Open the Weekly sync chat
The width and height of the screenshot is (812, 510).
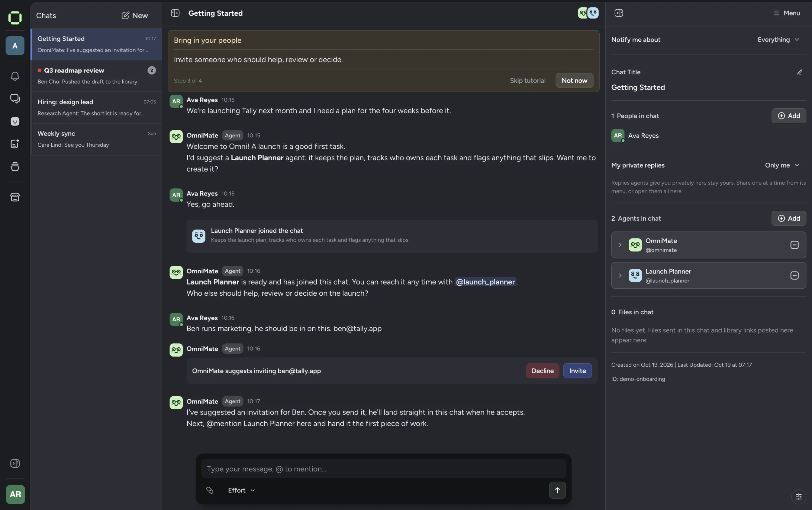coord(96,139)
